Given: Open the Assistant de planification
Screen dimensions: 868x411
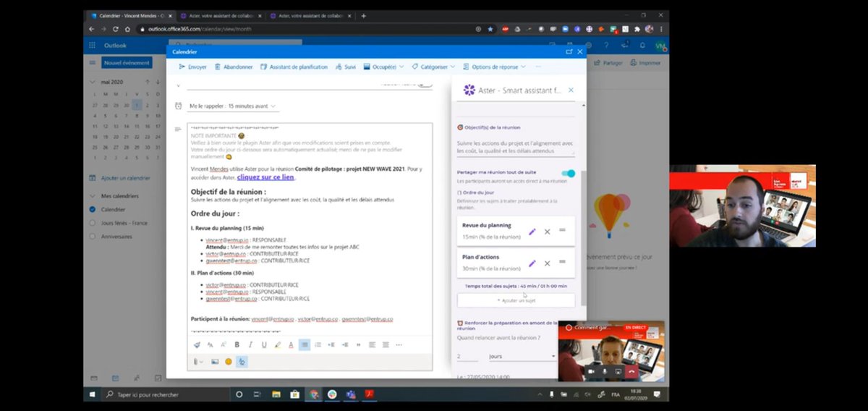Looking at the screenshot, I should [x=294, y=67].
